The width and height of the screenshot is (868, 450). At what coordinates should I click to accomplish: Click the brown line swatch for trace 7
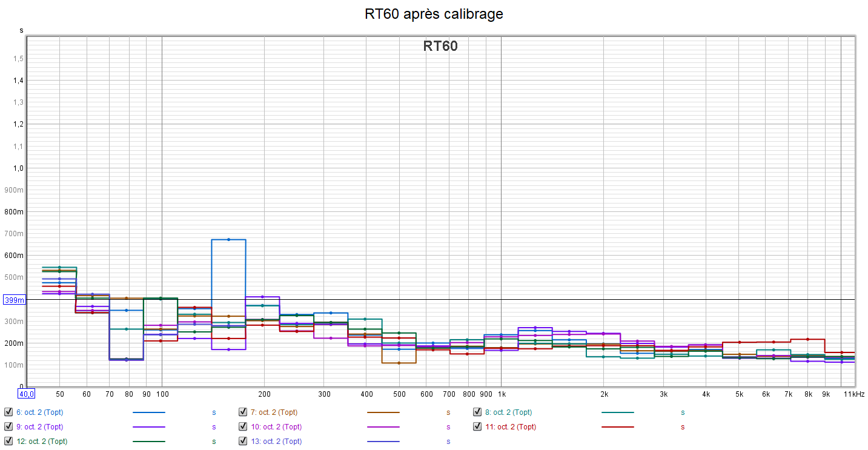383,412
